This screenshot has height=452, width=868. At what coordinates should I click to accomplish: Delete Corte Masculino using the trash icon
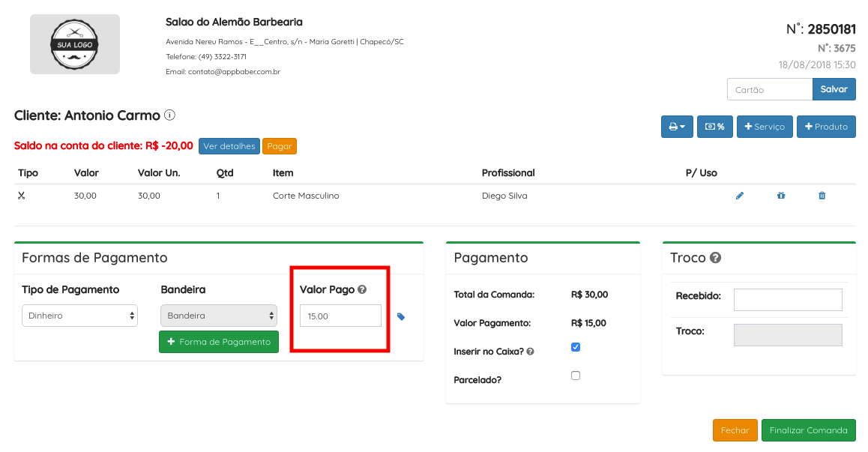[822, 196]
